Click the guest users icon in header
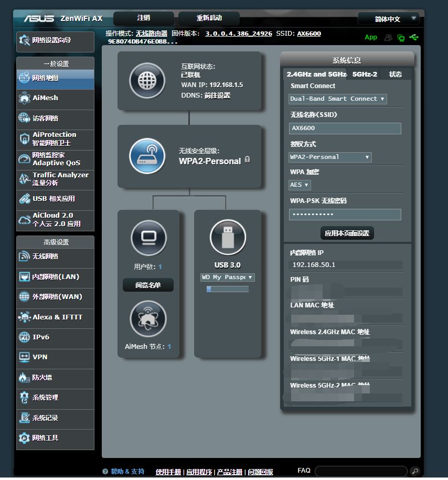Image resolution: width=448 pixels, height=480 pixels. pyautogui.click(x=388, y=37)
